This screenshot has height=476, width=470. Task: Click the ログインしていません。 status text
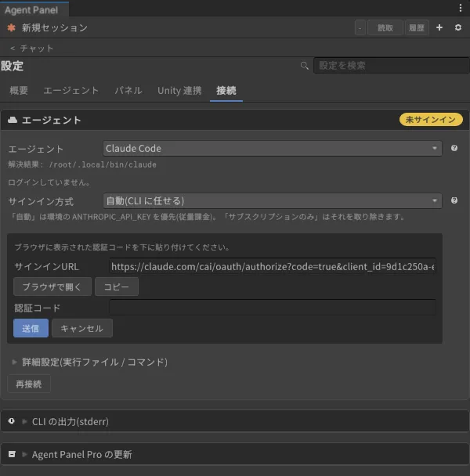49,182
